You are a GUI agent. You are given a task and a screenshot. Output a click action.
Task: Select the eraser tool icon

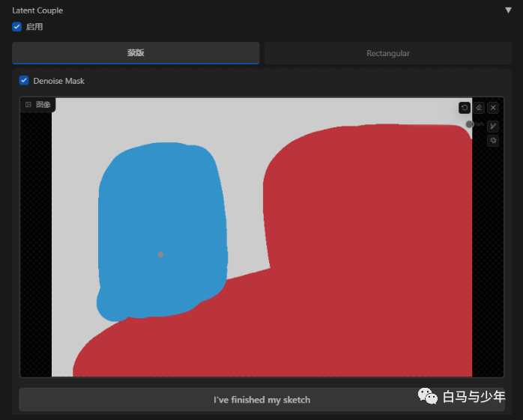tap(479, 108)
